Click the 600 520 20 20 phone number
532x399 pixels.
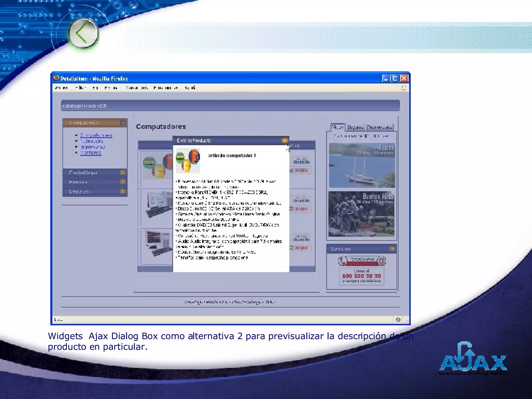point(362,276)
